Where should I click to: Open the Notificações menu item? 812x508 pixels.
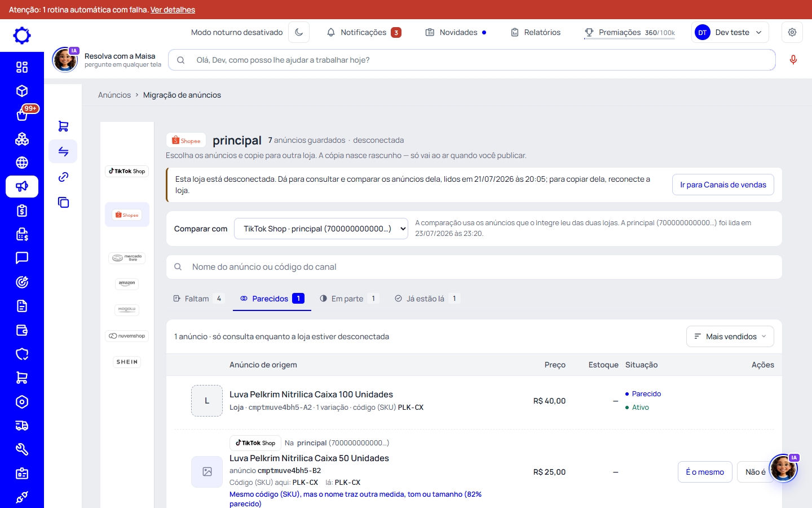(x=364, y=32)
